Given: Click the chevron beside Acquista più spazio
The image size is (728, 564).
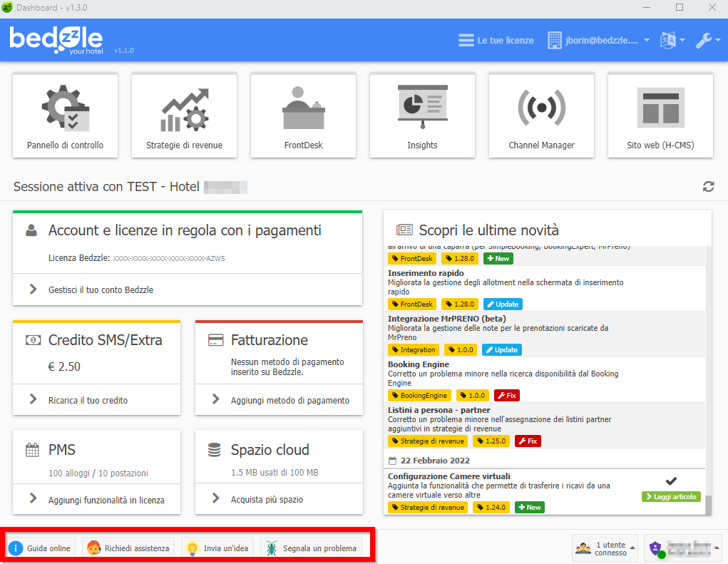Looking at the screenshot, I should click(x=215, y=498).
